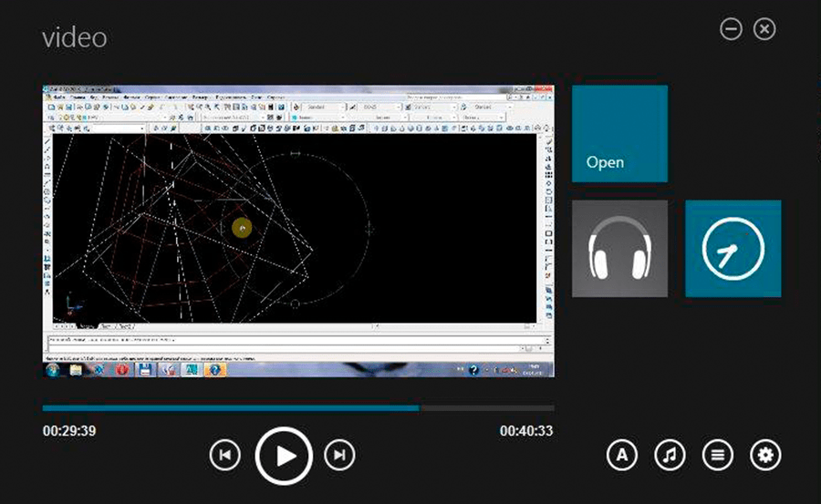Click the circled letter A icon
Viewport: 821px width, 504px height.
(x=622, y=455)
